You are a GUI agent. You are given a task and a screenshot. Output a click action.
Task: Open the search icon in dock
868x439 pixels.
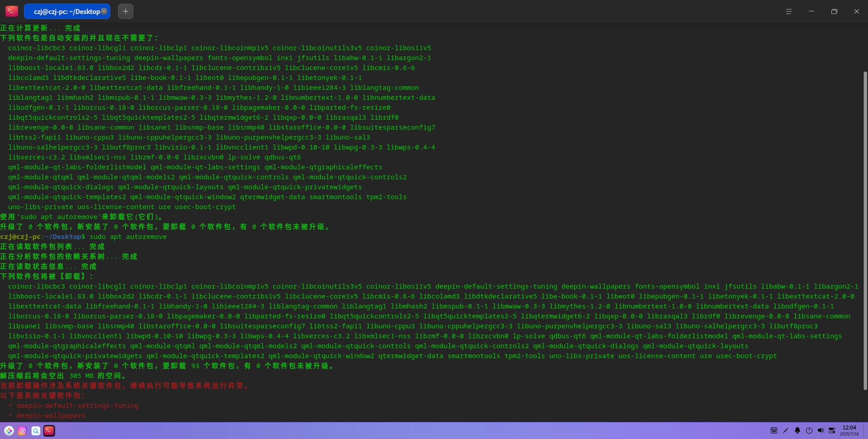[x=36, y=431]
